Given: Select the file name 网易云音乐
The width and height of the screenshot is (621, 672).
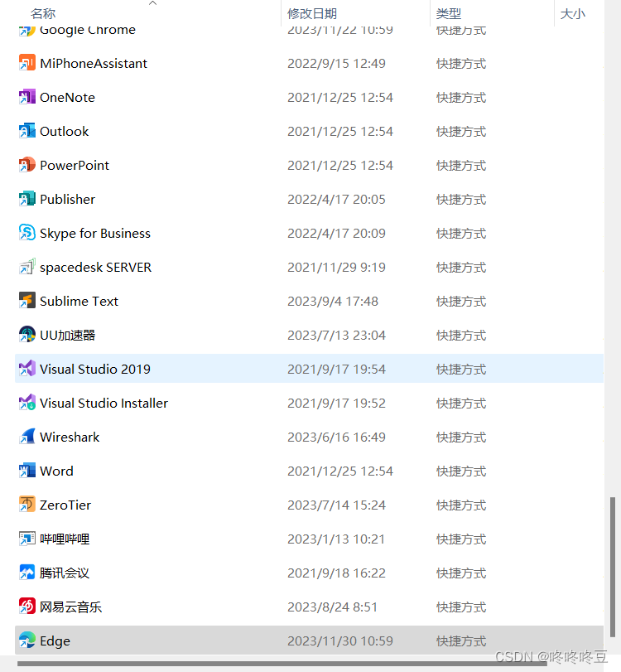Looking at the screenshot, I should (x=70, y=607).
